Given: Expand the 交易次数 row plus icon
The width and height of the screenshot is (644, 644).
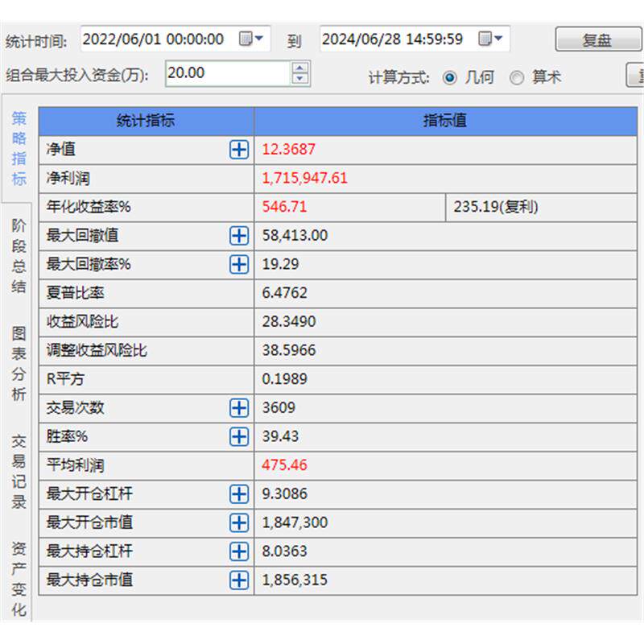Looking at the screenshot, I should tap(238, 408).
